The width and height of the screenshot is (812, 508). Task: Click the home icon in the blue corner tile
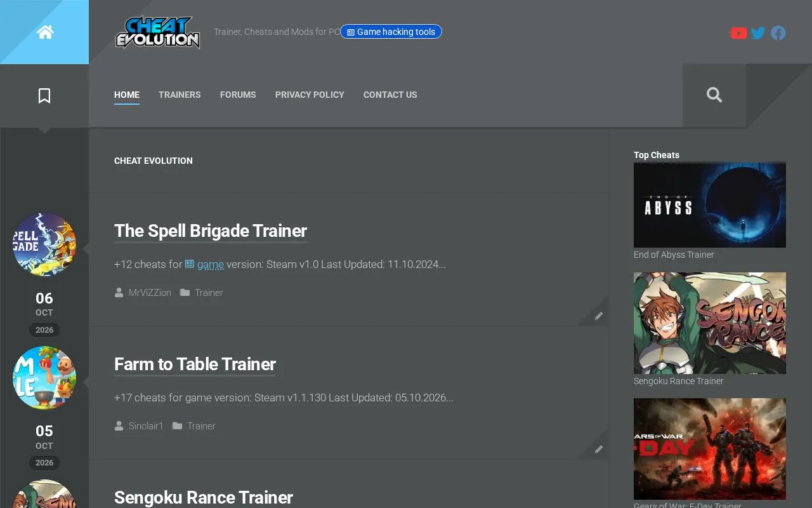(45, 32)
